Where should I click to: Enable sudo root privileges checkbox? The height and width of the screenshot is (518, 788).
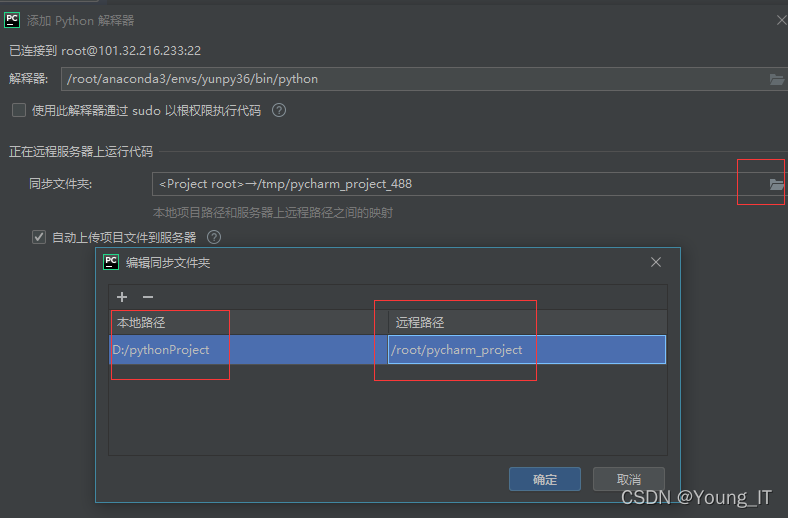(19, 110)
